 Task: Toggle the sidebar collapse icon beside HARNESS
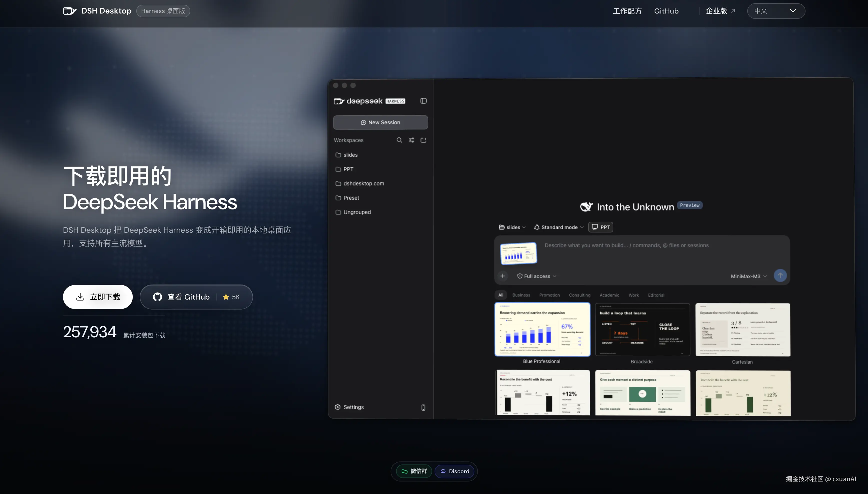coord(423,101)
